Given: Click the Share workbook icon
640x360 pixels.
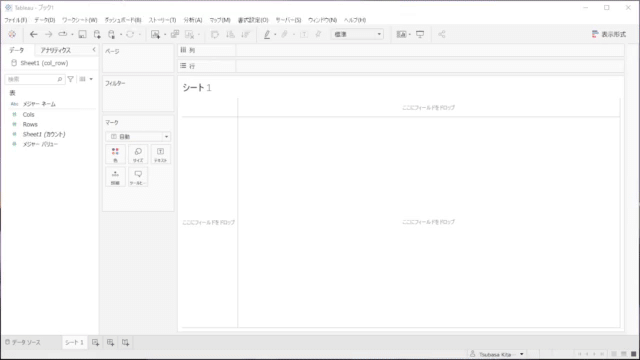Looking at the screenshot, I should click(442, 34).
